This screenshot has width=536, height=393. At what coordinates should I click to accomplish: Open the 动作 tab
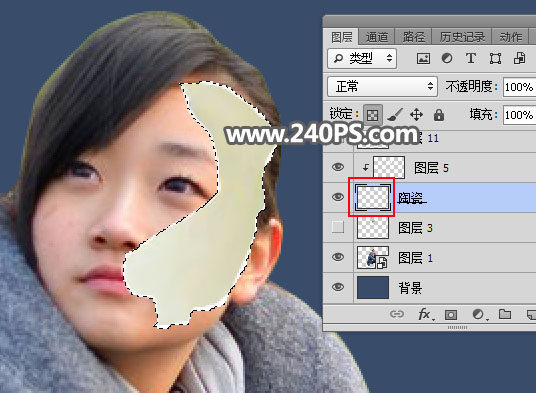[511, 37]
